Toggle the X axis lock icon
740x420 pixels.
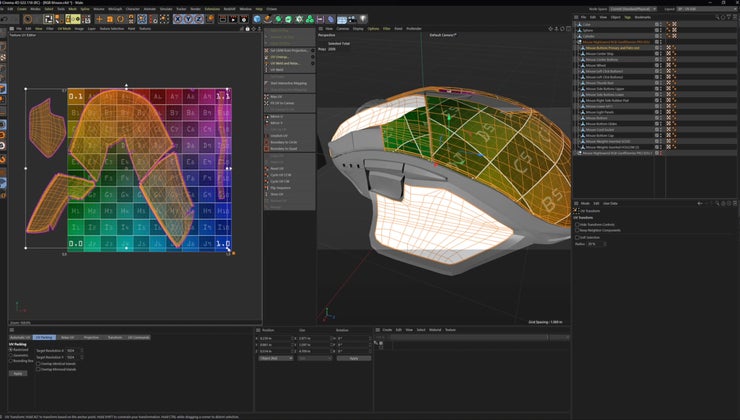(x=177, y=19)
